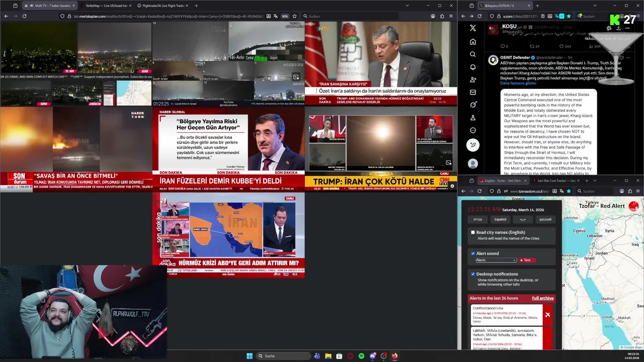
Task: Toggle Desktop notifications checkbox
Action: point(473,274)
